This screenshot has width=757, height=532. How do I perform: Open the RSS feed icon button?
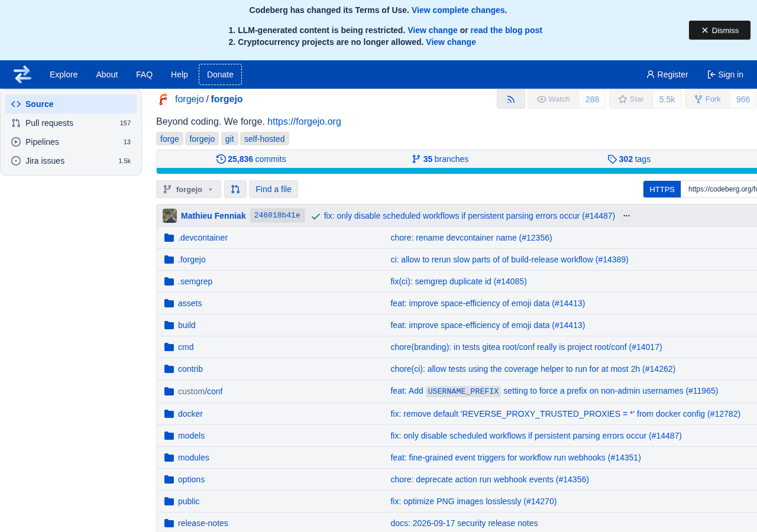click(x=511, y=99)
